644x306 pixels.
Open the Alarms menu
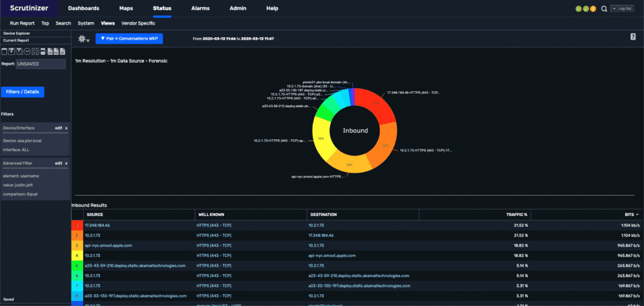(201, 8)
